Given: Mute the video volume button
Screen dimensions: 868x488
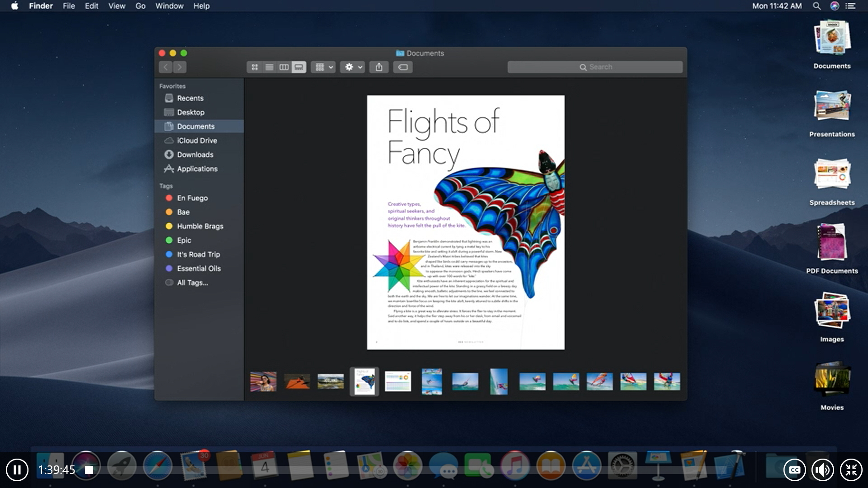Looking at the screenshot, I should pos(822,470).
